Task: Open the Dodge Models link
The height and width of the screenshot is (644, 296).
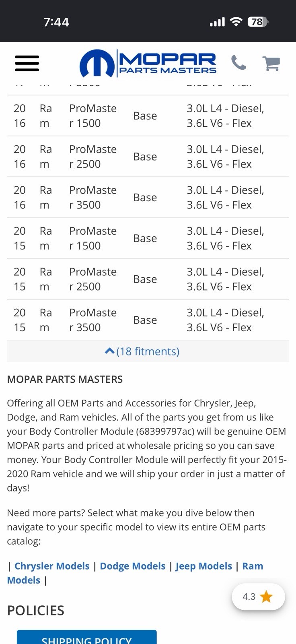Action: (x=133, y=566)
